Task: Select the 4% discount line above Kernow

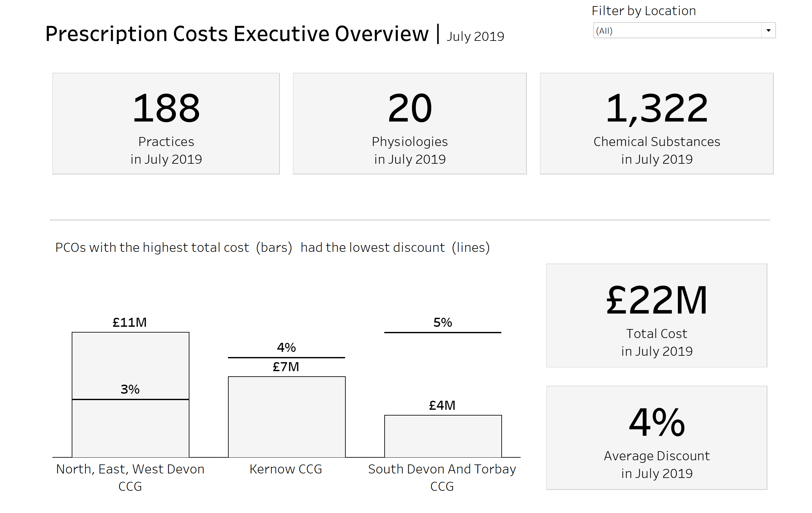Action: [287, 358]
